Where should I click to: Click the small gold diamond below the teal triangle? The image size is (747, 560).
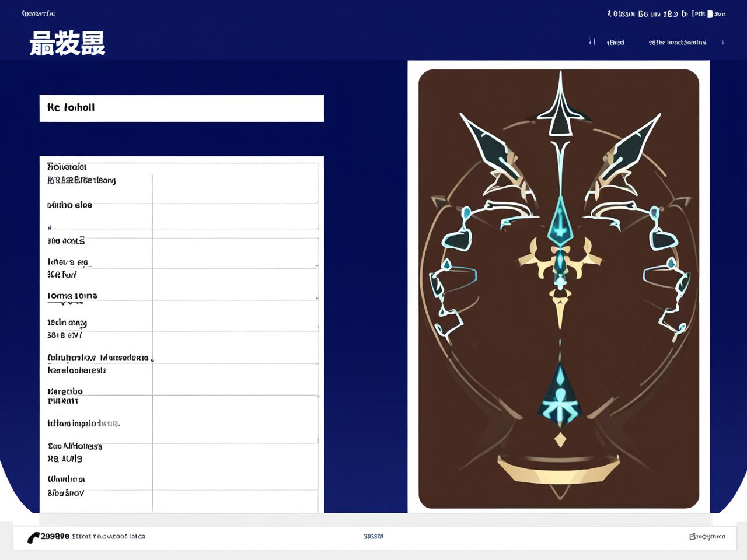click(560, 439)
